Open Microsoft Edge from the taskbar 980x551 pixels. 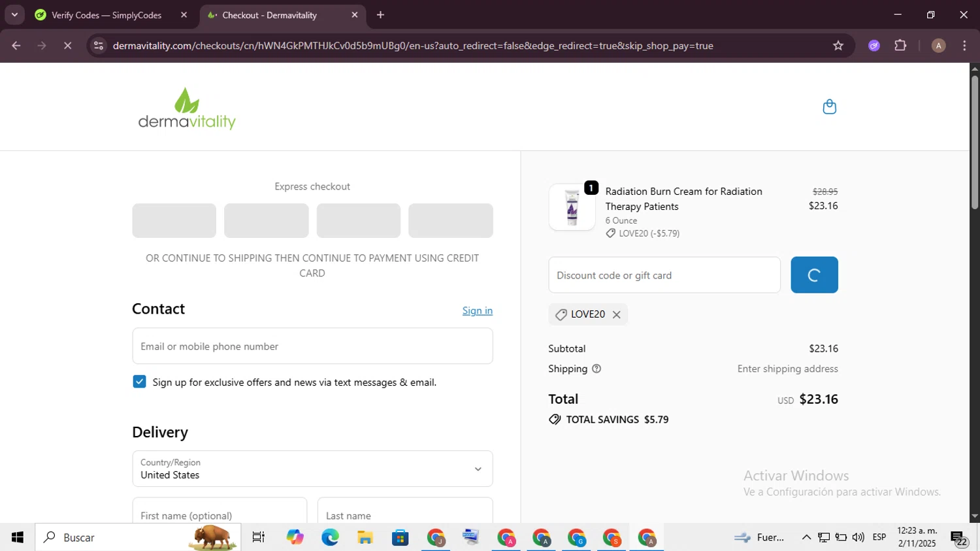click(330, 537)
